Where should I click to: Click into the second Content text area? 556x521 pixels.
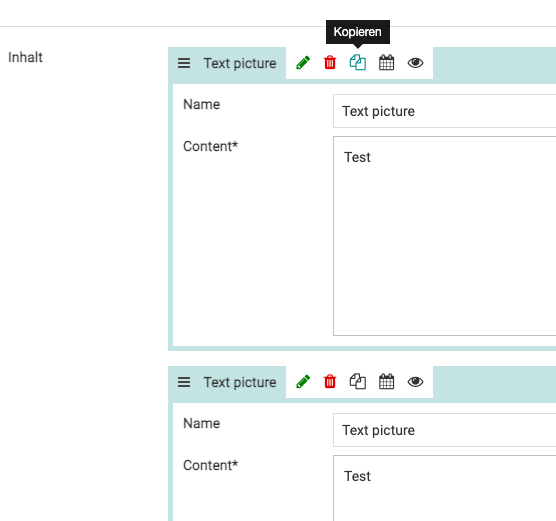444,488
